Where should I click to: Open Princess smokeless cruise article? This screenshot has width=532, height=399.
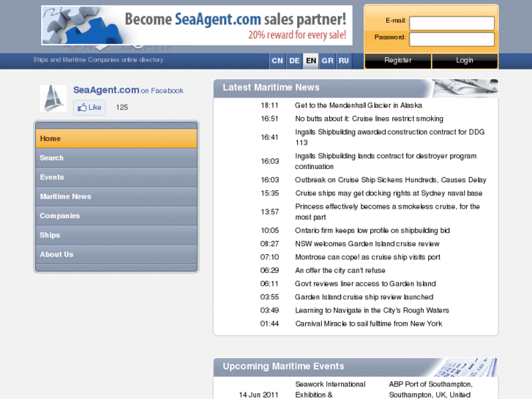pos(387,212)
